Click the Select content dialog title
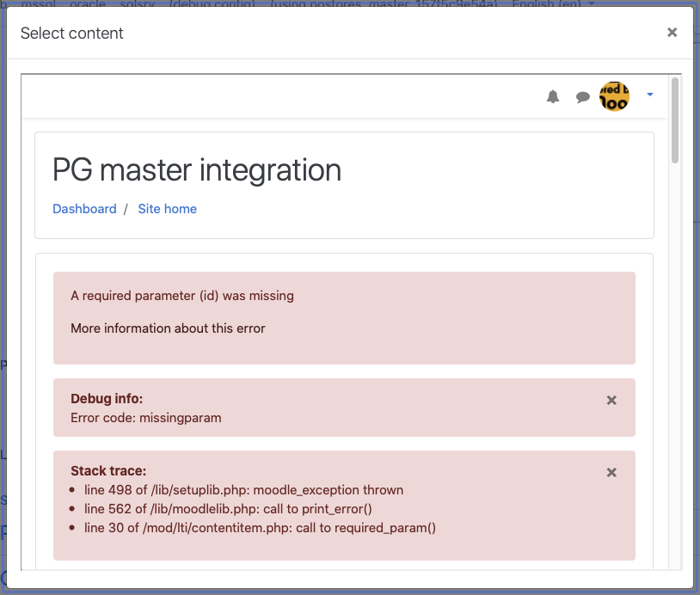This screenshot has width=700, height=595. [72, 33]
